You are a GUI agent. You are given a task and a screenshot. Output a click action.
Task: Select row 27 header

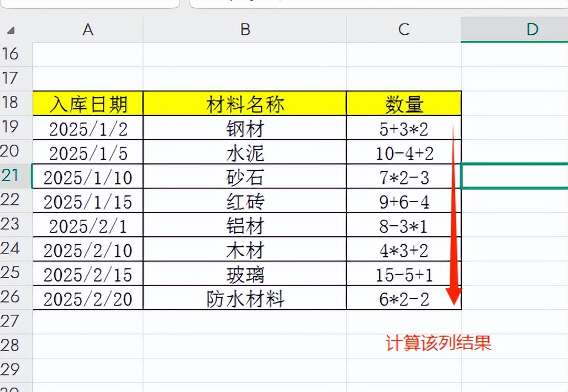click(x=16, y=321)
